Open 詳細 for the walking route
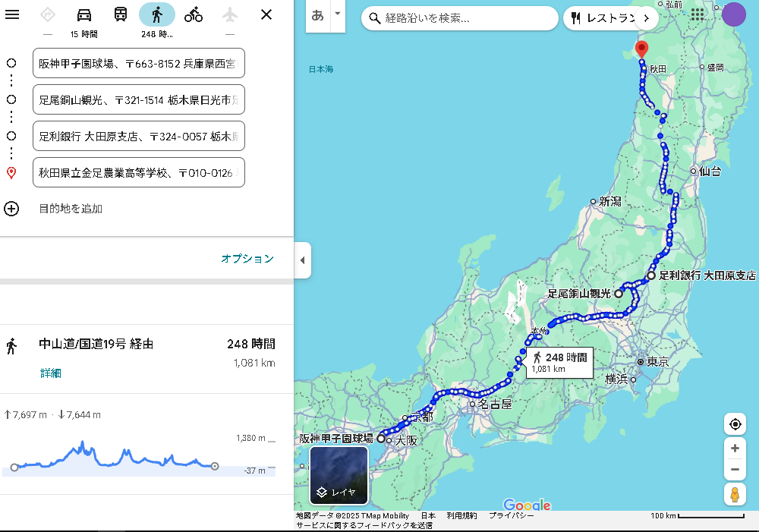 [50, 373]
